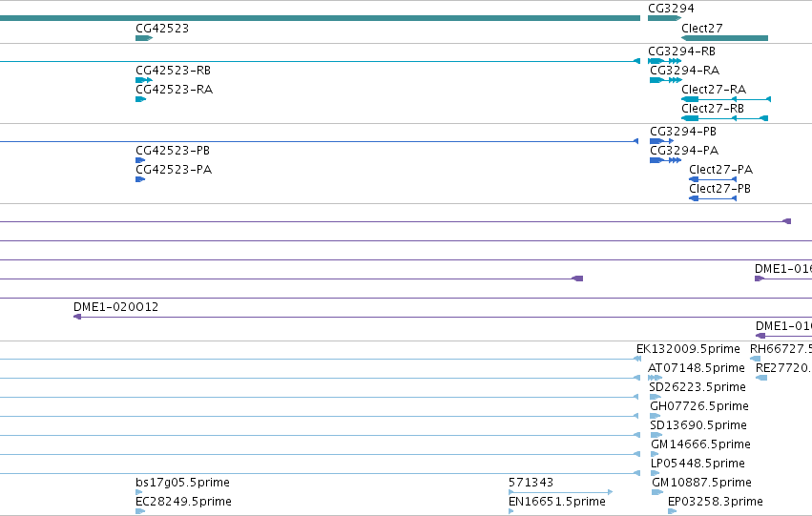Click the Clect27-RA transcript glyph
This screenshot has height=516, width=812.
pyautogui.click(x=726, y=99)
